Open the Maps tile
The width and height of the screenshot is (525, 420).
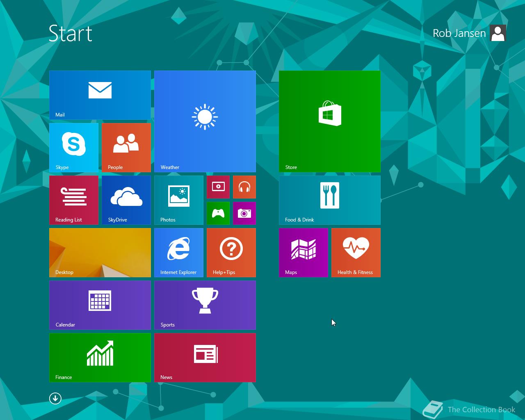click(x=304, y=253)
